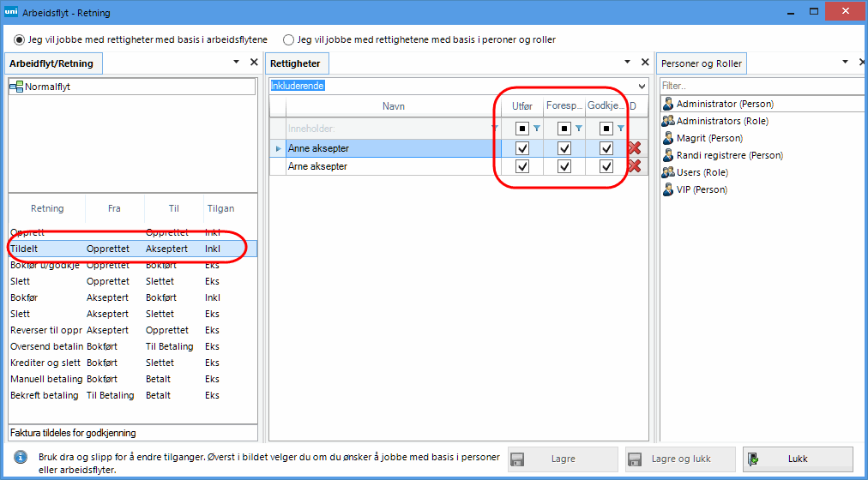Close the Rettigheter panel with its X
Viewport: 868px width, 480px height.
pos(645,63)
